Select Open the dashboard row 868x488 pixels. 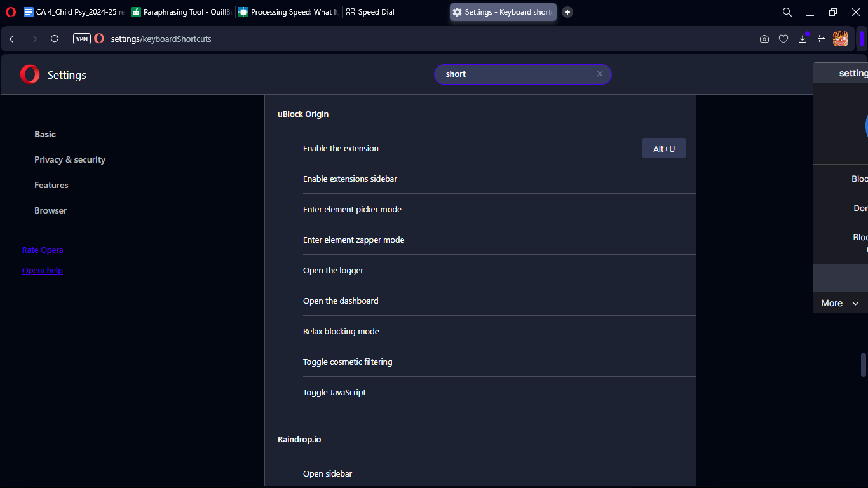point(499,301)
